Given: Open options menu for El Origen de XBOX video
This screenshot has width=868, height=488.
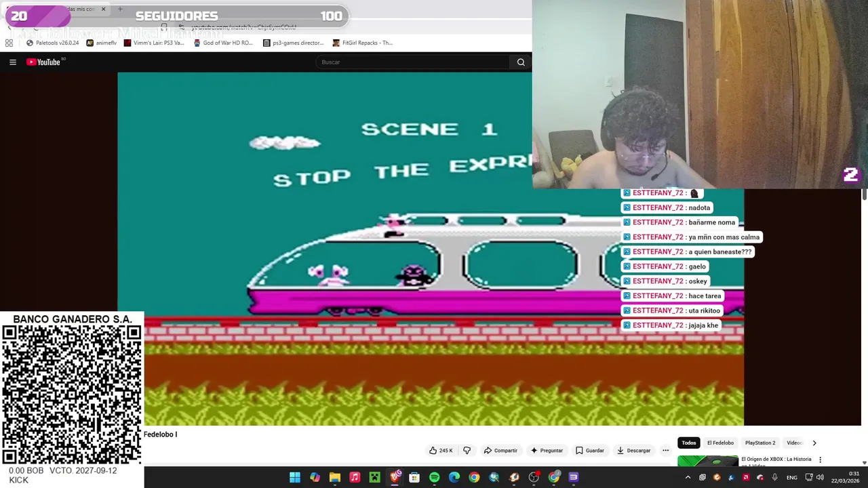Looking at the screenshot, I should coord(820,460).
